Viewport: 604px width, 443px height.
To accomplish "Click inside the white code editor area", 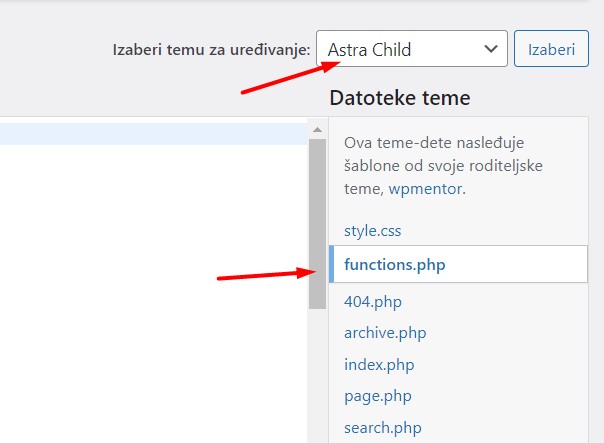I will pyautogui.click(x=154, y=294).
